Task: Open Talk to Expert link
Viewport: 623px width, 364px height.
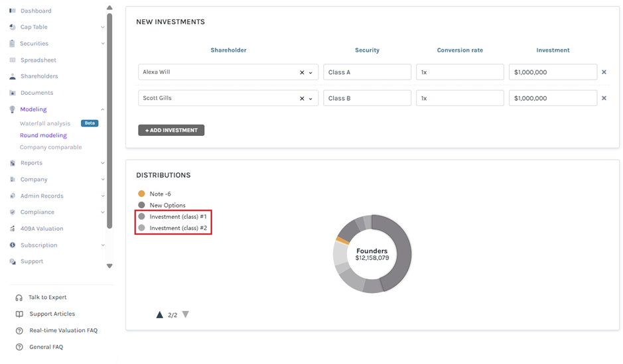Action: tap(47, 297)
